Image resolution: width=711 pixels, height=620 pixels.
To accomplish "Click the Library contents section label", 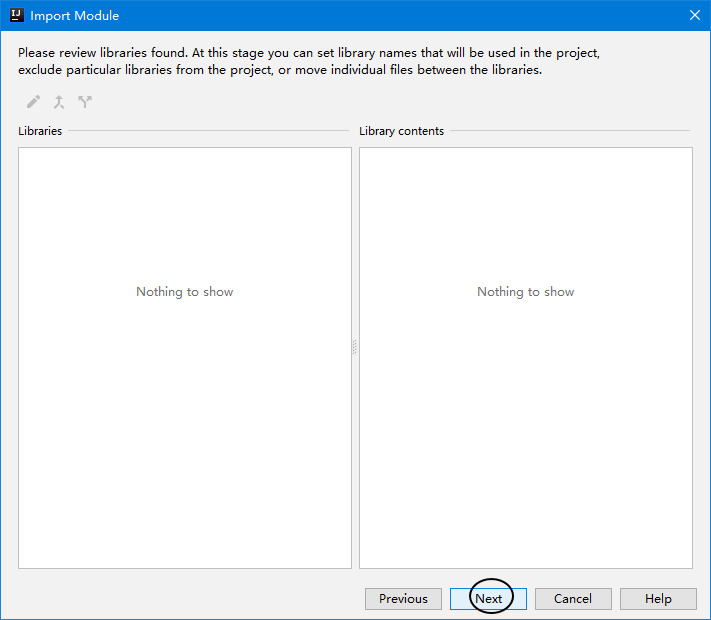I will [x=401, y=131].
